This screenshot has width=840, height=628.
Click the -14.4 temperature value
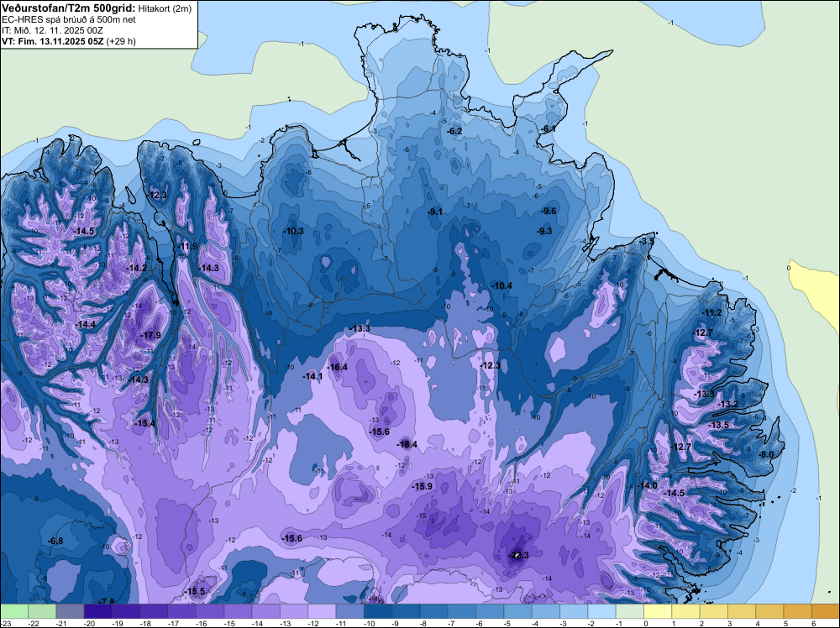[86, 324]
